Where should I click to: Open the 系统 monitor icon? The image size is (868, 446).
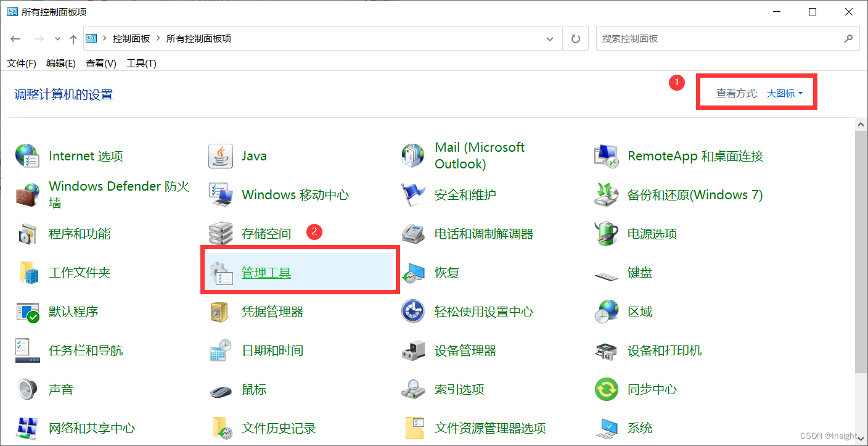[606, 428]
